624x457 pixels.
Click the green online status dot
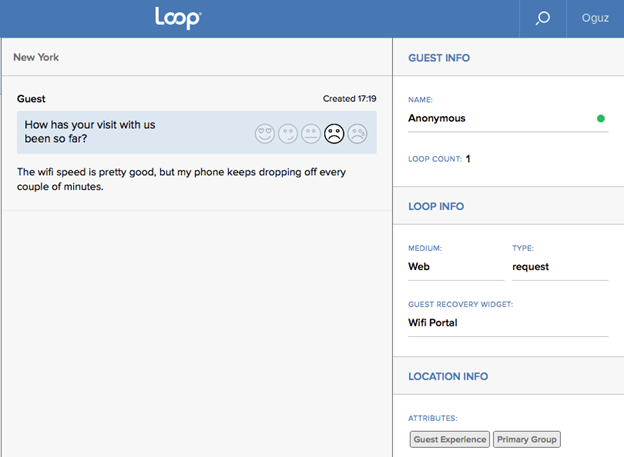coord(601,118)
